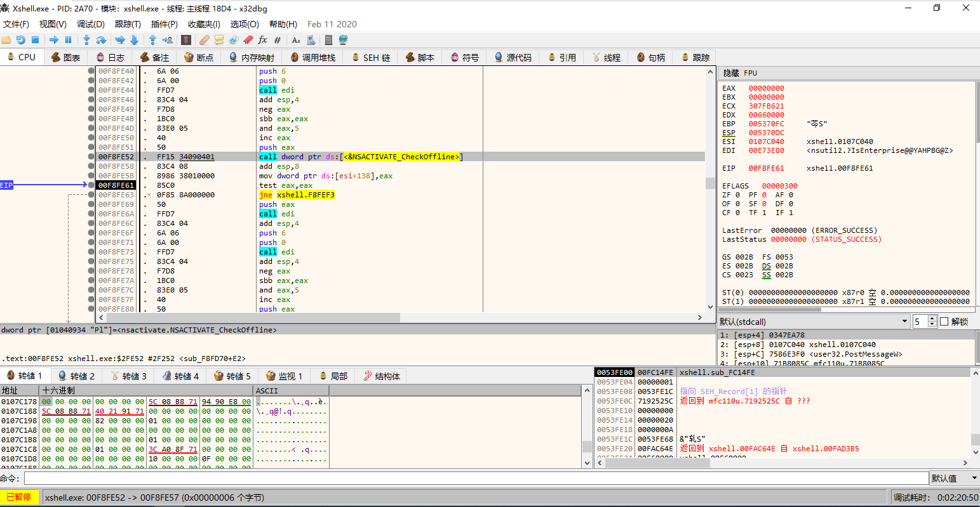Click the 已暂停 paused status label
980x507 pixels.
point(19,497)
